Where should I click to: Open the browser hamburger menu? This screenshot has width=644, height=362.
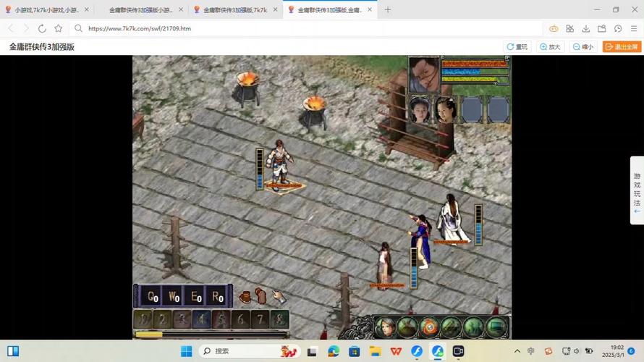[x=634, y=28]
